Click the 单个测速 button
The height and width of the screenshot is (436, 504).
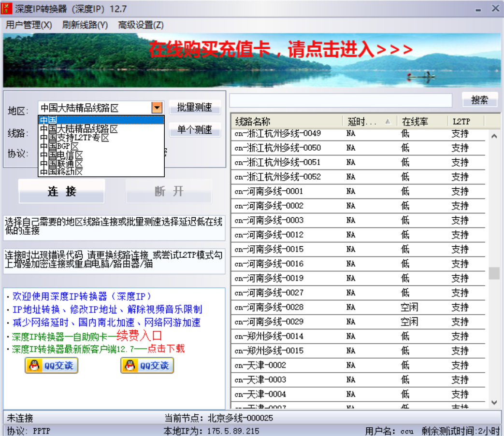(195, 130)
